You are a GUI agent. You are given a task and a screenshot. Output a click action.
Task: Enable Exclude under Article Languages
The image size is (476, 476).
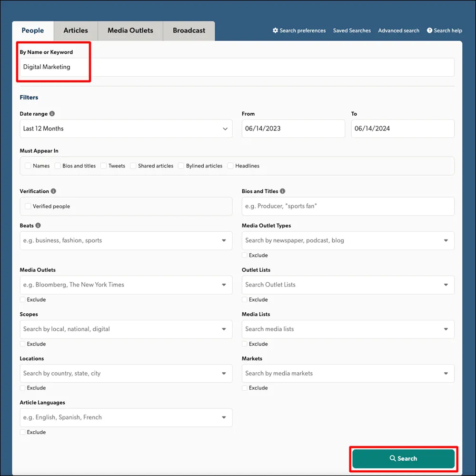22,432
